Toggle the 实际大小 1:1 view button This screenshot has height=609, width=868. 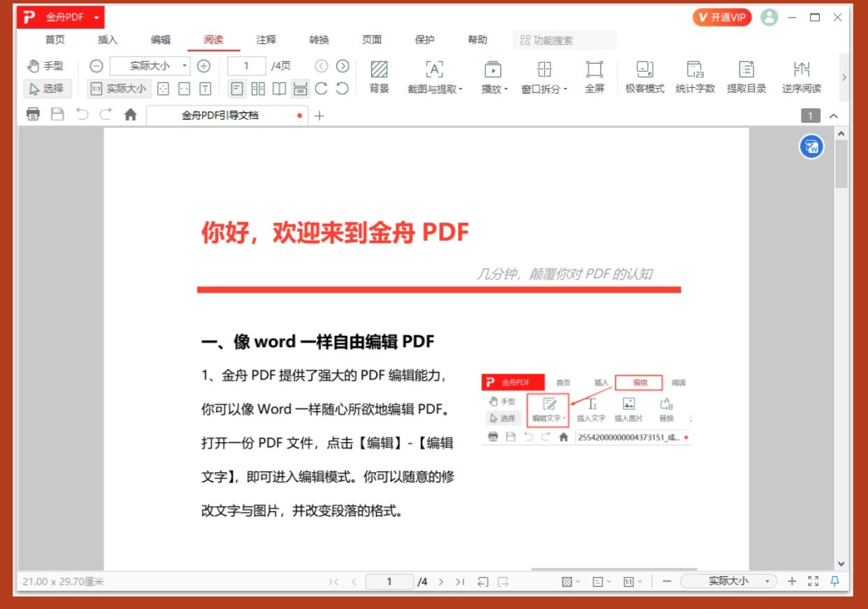coord(119,89)
